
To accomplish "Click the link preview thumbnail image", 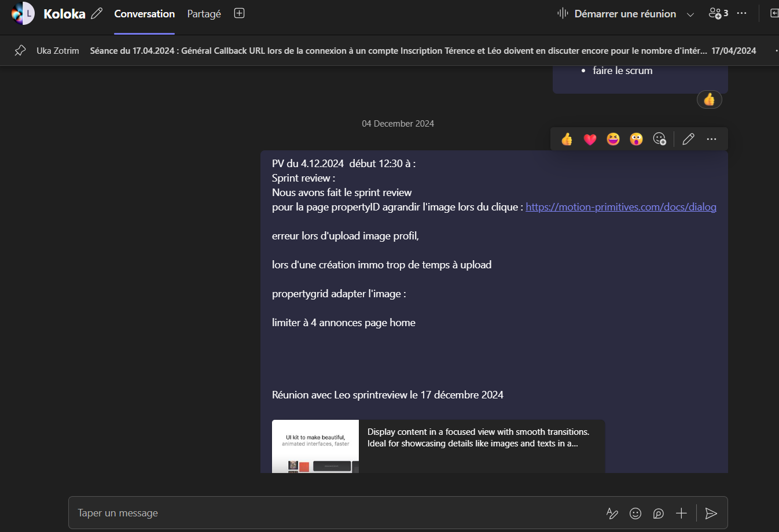I will (315, 446).
